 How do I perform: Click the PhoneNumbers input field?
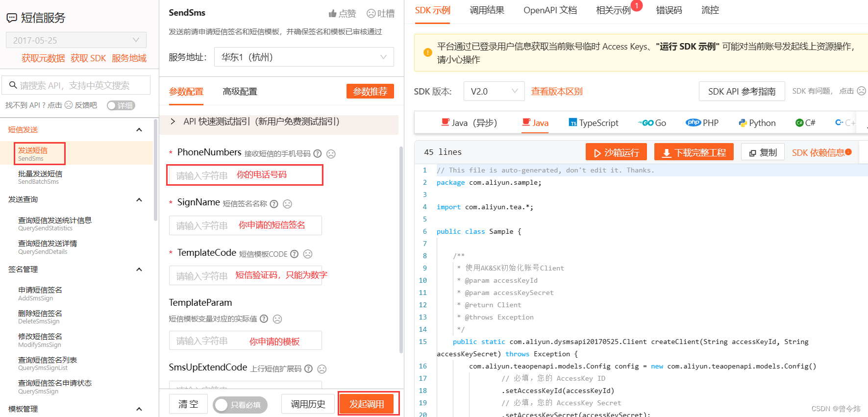pyautogui.click(x=245, y=175)
